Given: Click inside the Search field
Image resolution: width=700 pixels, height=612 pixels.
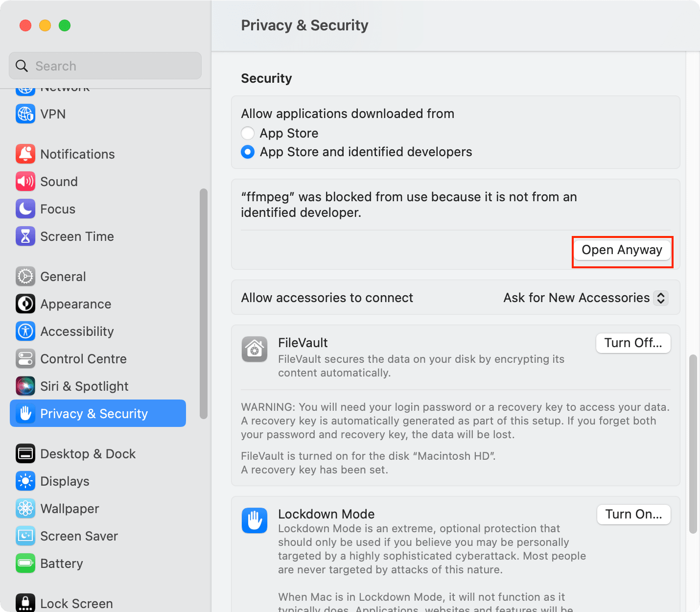Looking at the screenshot, I should click(105, 66).
